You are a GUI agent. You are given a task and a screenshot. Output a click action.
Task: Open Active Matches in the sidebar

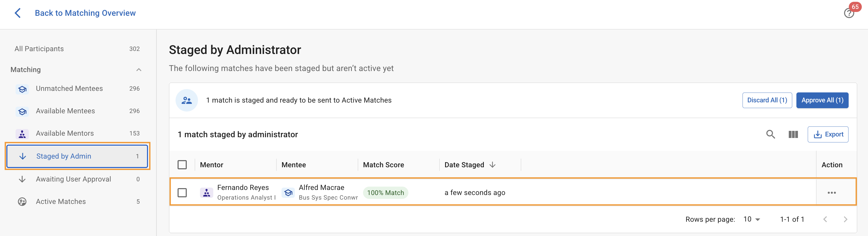click(61, 201)
